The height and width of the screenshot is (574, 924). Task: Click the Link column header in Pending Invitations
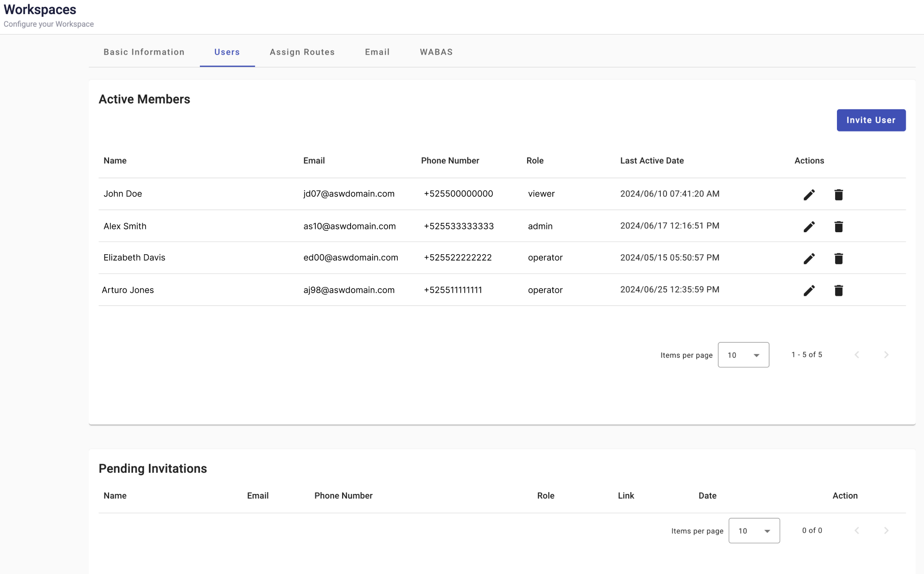(626, 496)
